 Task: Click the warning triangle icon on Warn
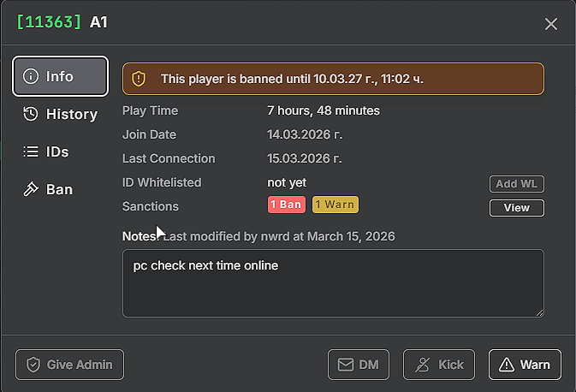click(506, 365)
